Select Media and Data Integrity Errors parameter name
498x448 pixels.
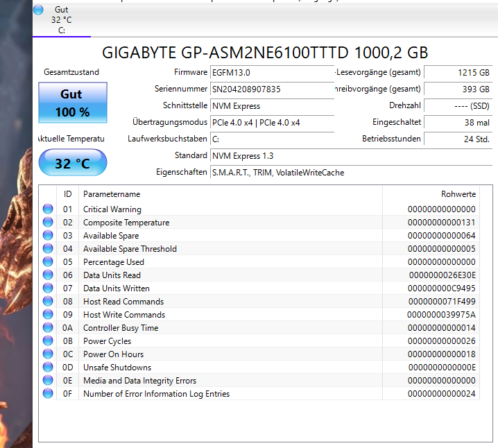pos(139,381)
